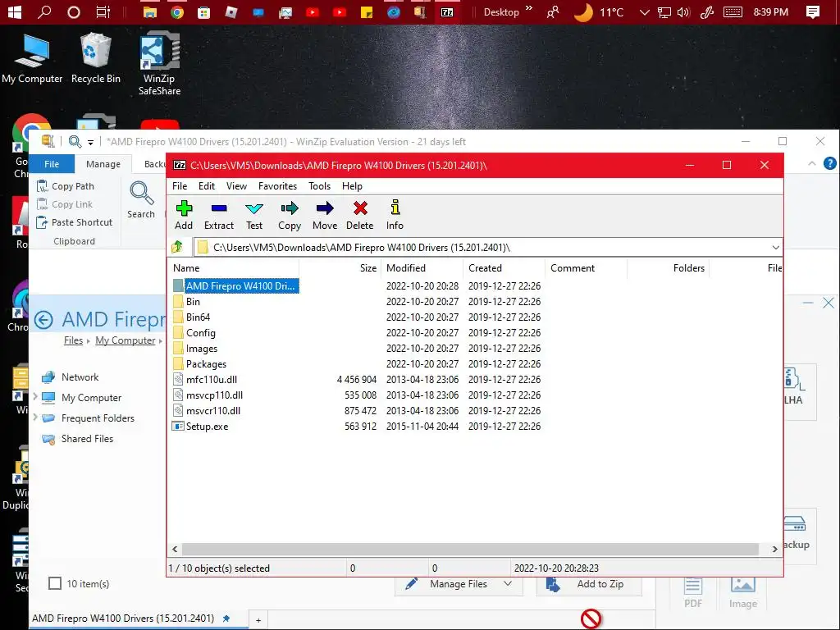Open the Manage Files dropdown arrow
The height and width of the screenshot is (630, 840).
click(x=508, y=583)
